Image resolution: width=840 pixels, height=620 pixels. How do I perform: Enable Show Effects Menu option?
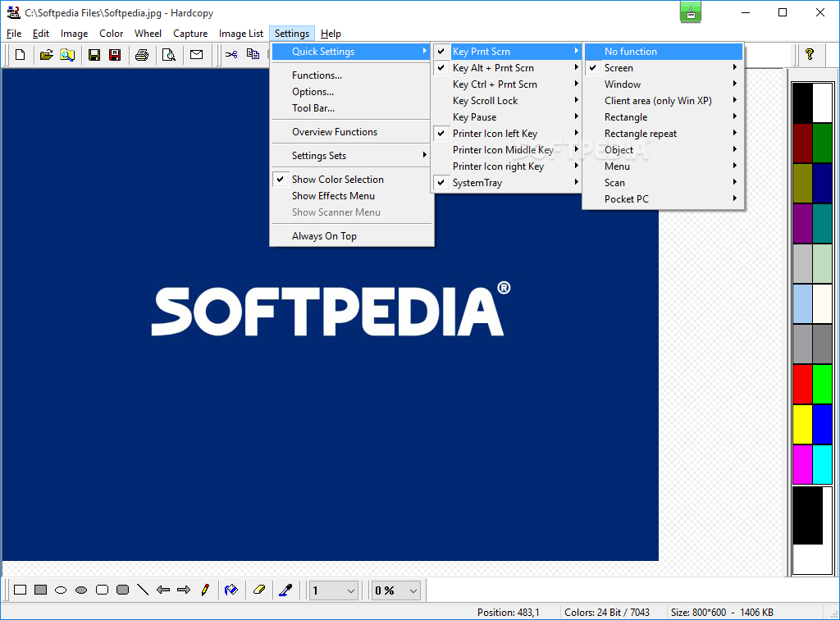(x=351, y=196)
